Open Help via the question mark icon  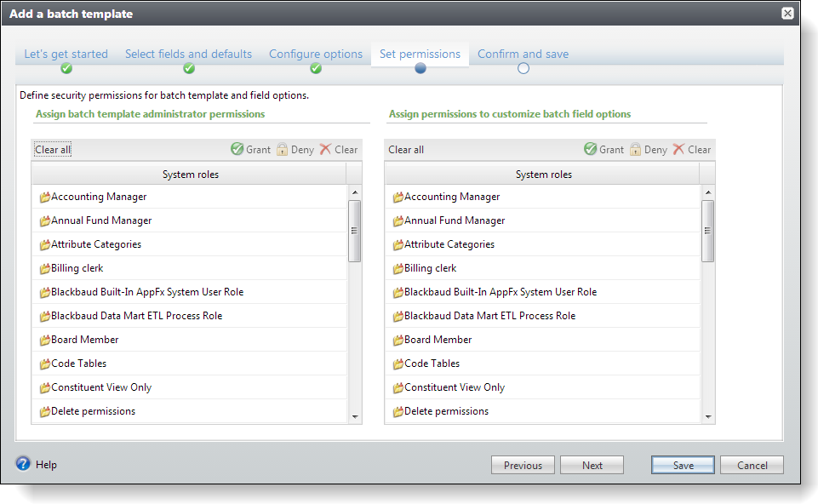(23, 464)
